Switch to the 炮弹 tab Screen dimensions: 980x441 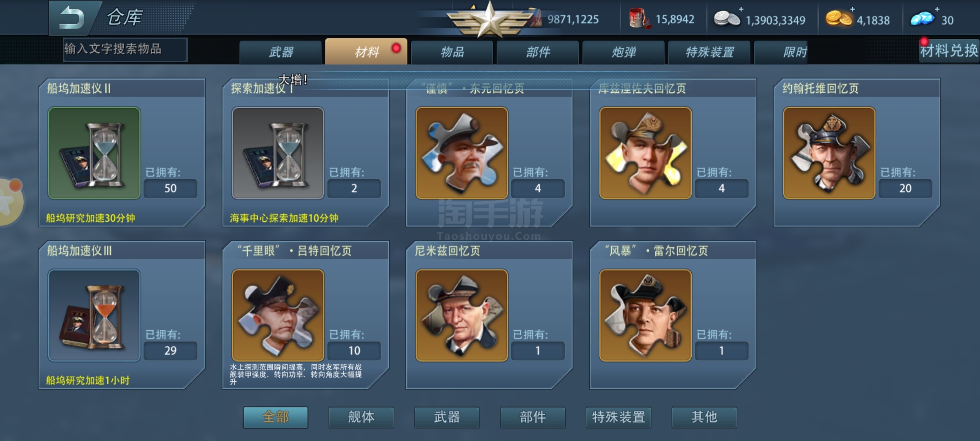(x=624, y=52)
